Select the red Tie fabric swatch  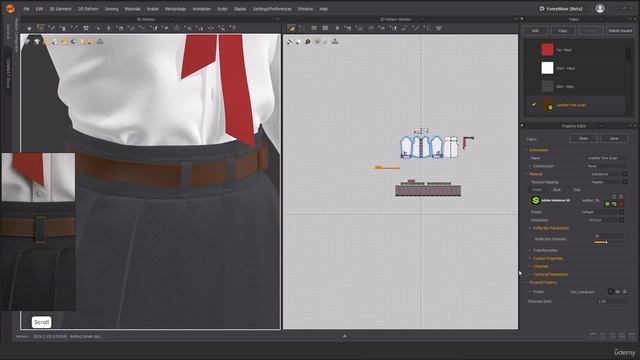coord(547,49)
